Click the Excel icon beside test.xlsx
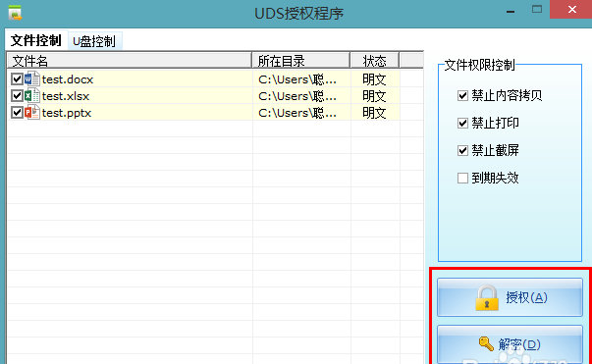 (32, 96)
